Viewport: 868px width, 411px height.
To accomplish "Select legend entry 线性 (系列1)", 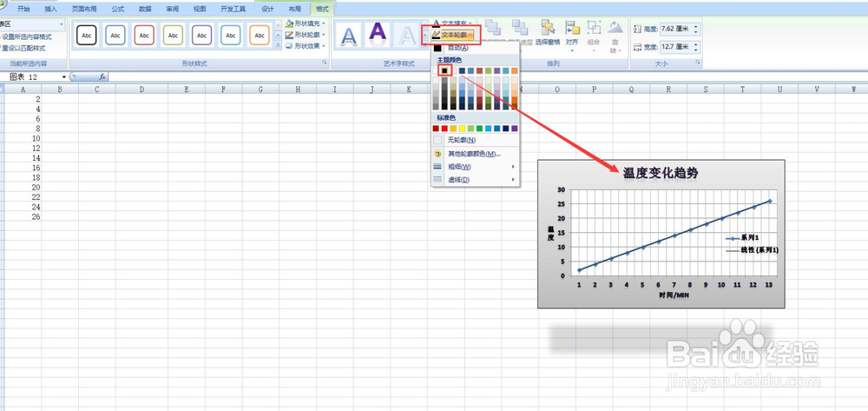I will (x=753, y=249).
